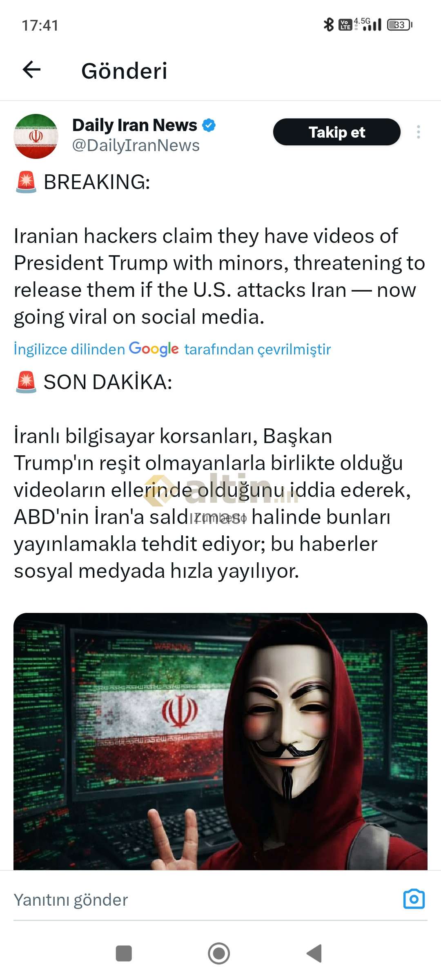The image size is (441, 980).
Task: Open the @DailyIranNews handle
Action: point(136,145)
